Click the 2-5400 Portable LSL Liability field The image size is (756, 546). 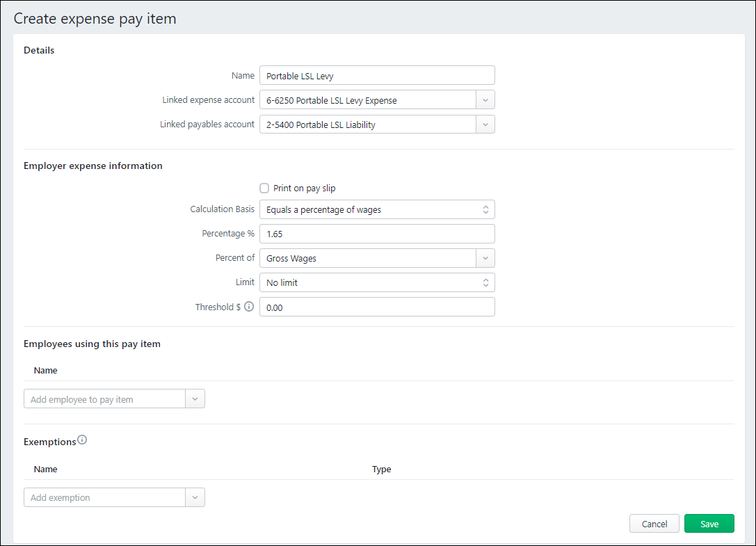(x=368, y=125)
